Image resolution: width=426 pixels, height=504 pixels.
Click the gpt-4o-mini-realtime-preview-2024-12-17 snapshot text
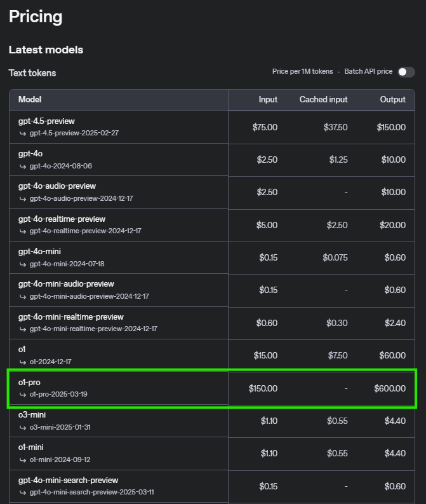pos(94,329)
